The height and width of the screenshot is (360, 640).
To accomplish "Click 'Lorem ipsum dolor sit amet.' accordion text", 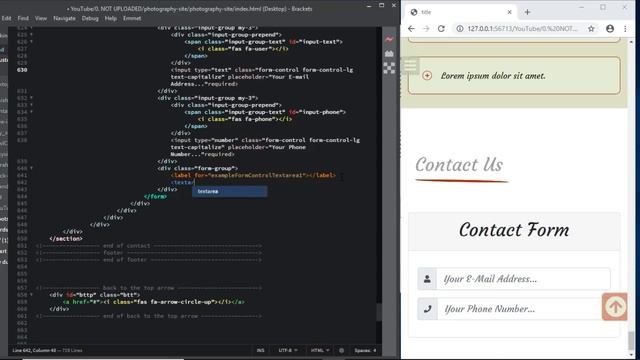I will (x=493, y=76).
